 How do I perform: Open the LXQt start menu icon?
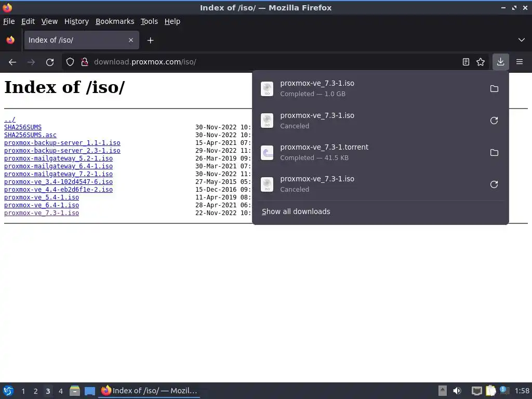tap(8, 391)
